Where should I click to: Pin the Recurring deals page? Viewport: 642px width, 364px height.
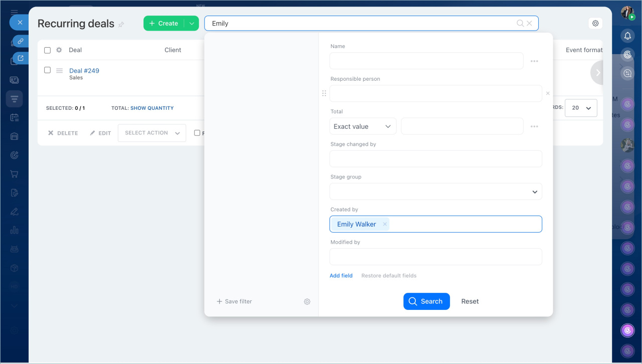click(121, 24)
